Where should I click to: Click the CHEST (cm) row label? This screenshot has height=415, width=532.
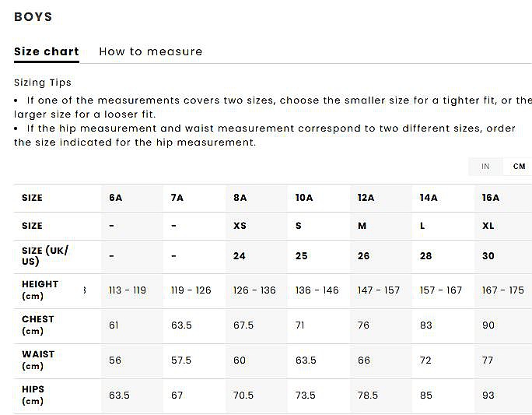[38, 325]
